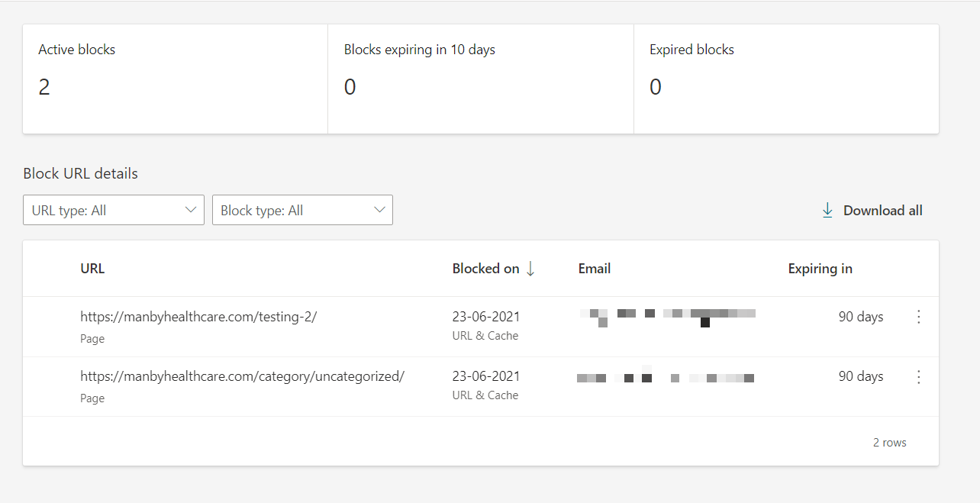Click the download arrow icon
Screen dimensions: 980x503
[x=827, y=211]
